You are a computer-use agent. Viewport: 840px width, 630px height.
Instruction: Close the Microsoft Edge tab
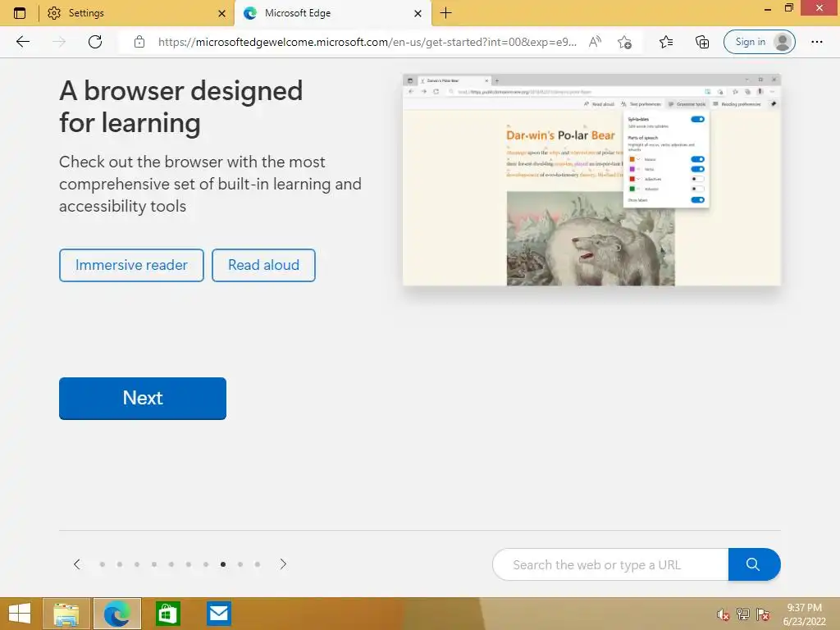(x=418, y=13)
